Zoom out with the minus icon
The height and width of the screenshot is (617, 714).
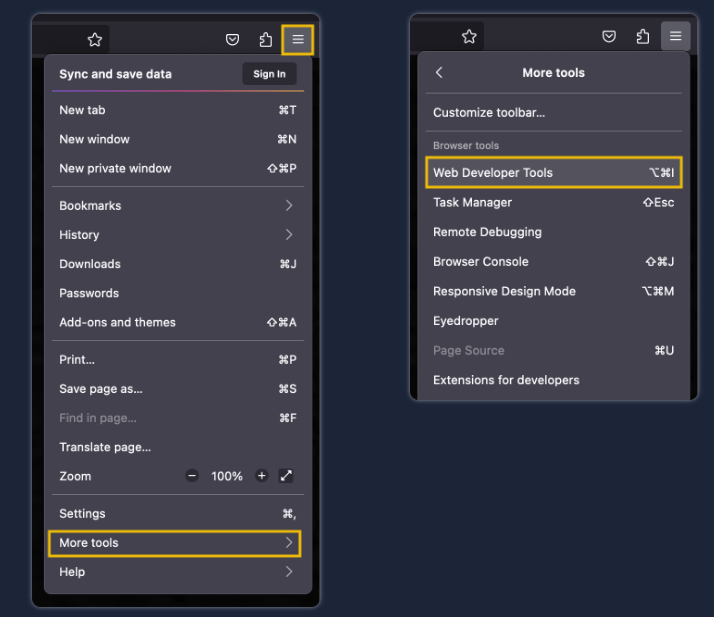[x=192, y=476]
